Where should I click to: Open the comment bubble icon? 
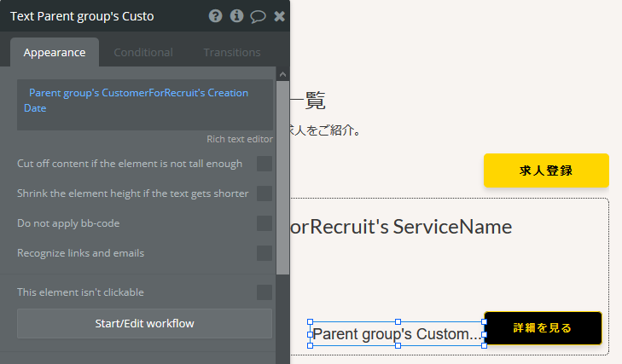click(x=258, y=16)
